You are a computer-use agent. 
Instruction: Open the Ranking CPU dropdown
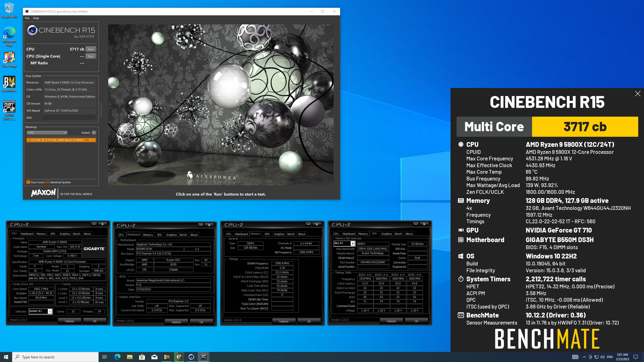pos(47,133)
